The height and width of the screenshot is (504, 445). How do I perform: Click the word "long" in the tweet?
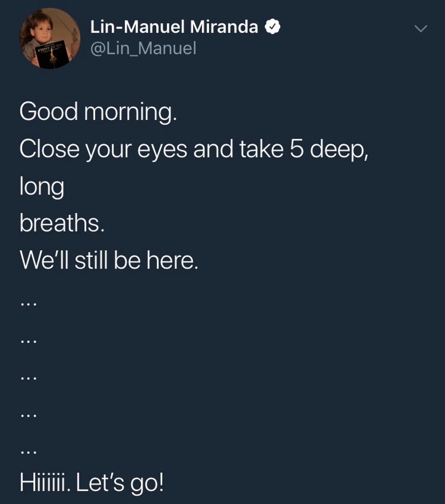[41, 188]
